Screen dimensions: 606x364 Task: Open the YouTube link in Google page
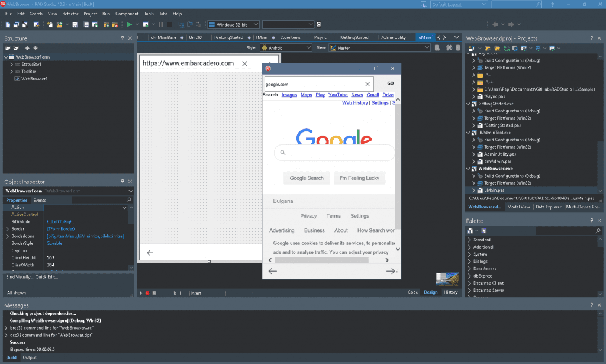[x=338, y=95]
